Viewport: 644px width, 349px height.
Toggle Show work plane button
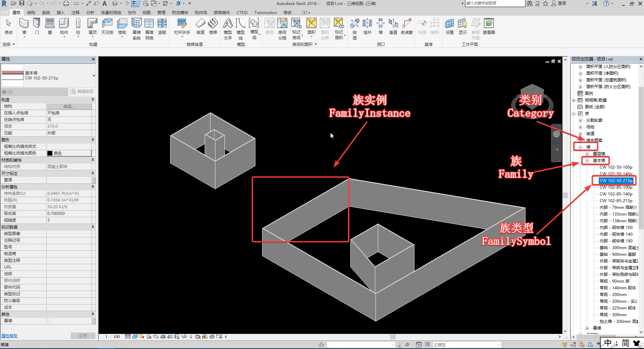click(463, 27)
